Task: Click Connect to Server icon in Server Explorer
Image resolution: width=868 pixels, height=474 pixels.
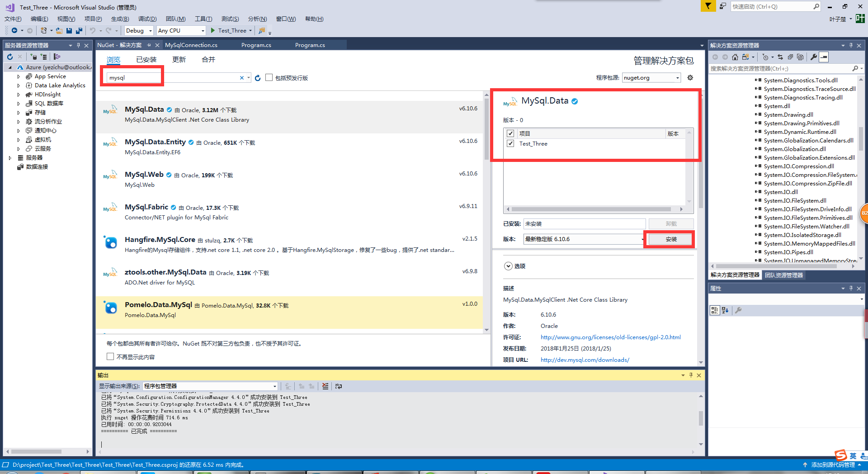Action: pyautogui.click(x=43, y=57)
